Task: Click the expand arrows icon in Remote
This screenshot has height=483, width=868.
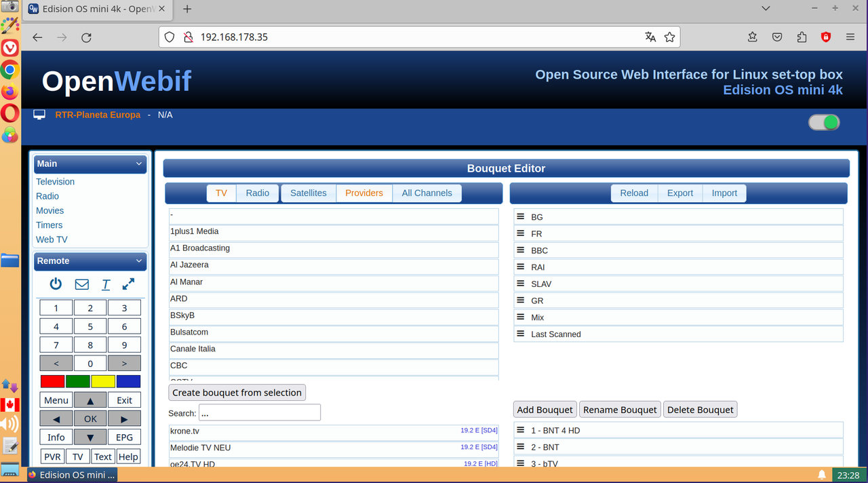Action: click(x=128, y=284)
